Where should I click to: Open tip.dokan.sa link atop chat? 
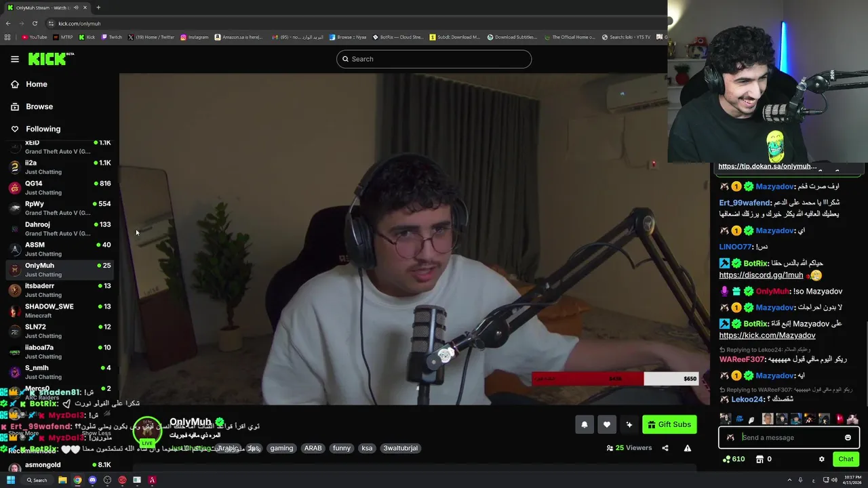(x=768, y=166)
